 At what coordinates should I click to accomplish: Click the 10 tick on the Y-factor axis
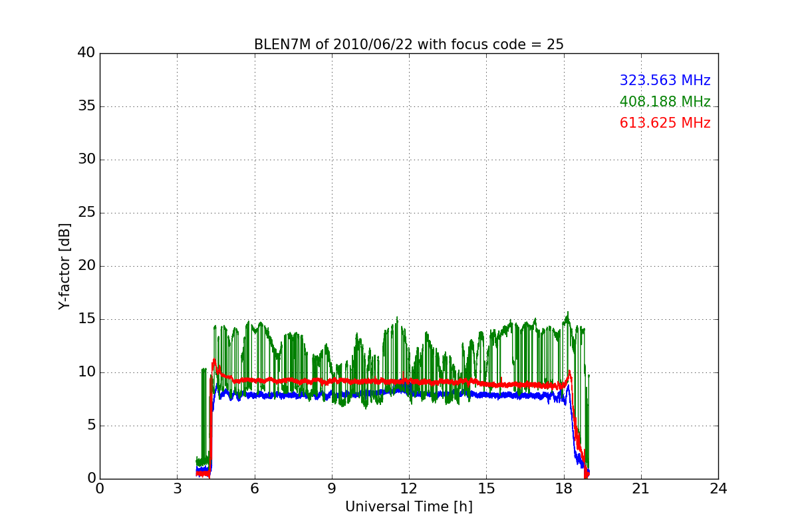pos(86,372)
